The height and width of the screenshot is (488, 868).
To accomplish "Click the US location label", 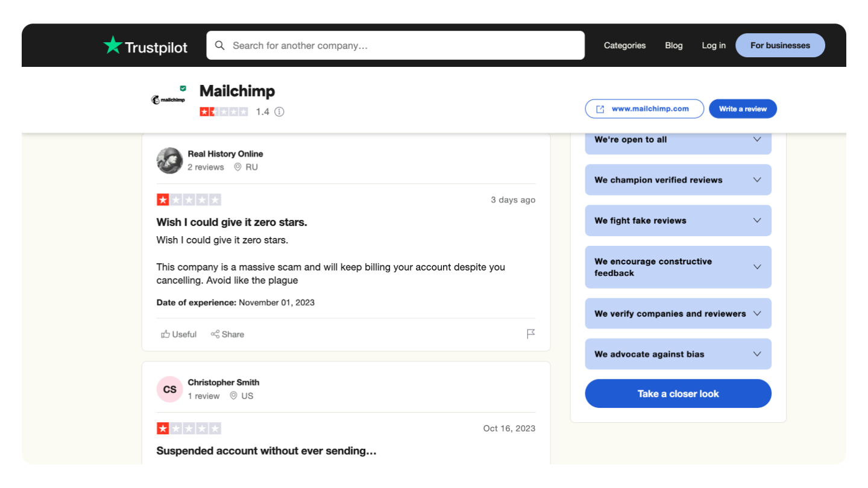I will click(242, 396).
